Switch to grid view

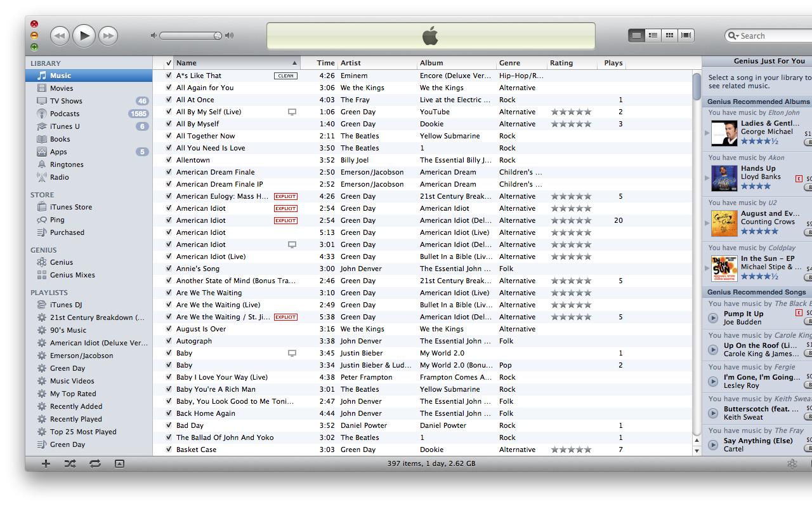[669, 36]
